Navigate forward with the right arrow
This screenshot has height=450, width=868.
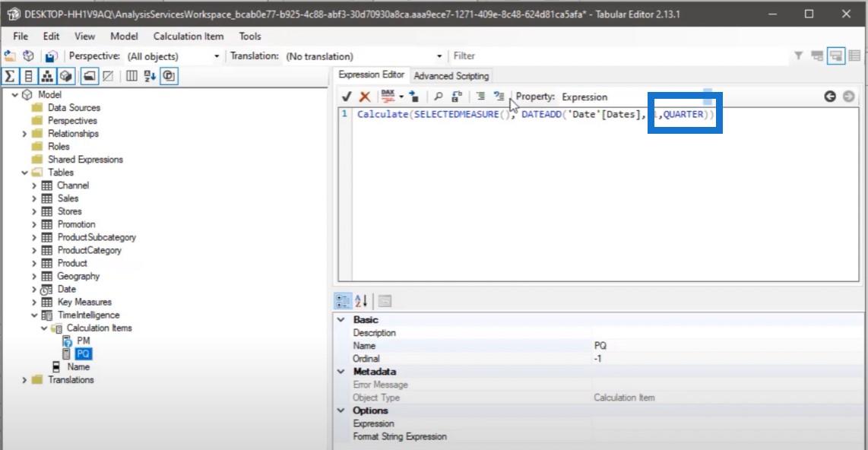(849, 97)
